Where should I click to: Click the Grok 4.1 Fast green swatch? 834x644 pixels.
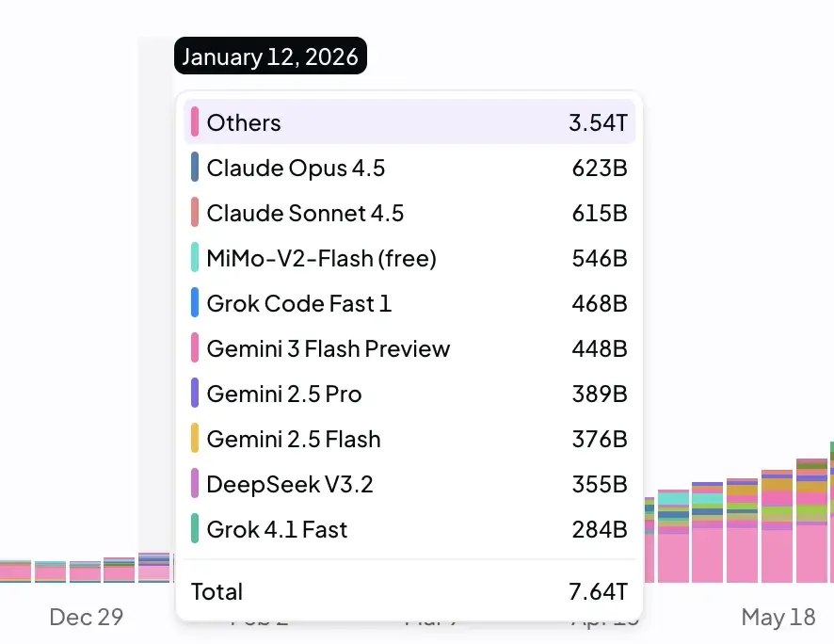195,528
